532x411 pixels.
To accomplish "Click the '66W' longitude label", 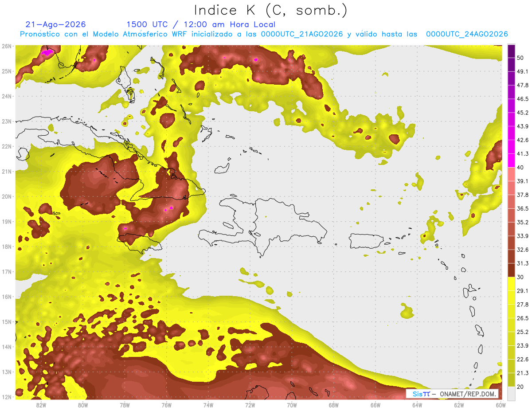I will pos(375,405).
